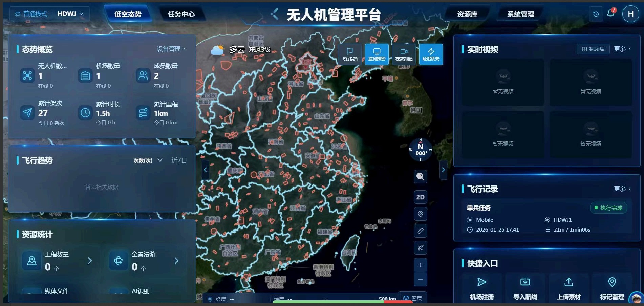Click the history clock icon in header
This screenshot has width=644, height=306.
coord(596,14)
